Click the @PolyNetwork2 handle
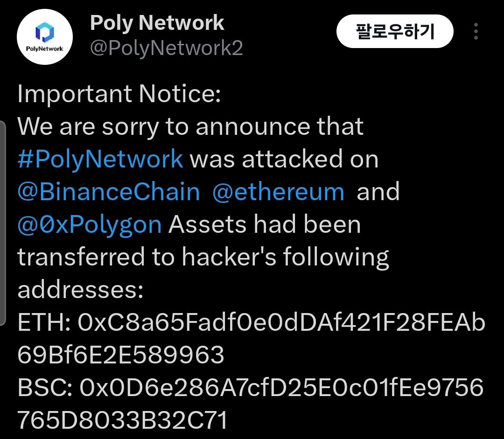This screenshot has height=439, width=504. click(166, 47)
